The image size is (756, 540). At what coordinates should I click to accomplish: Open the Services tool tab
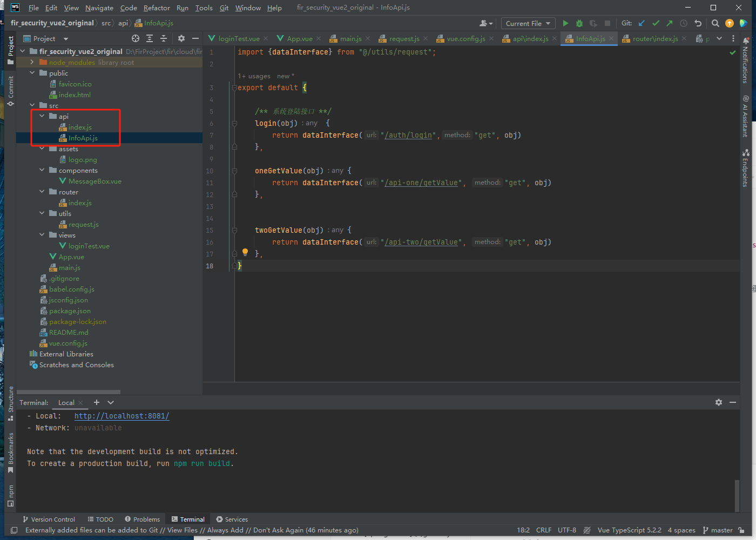[232, 519]
